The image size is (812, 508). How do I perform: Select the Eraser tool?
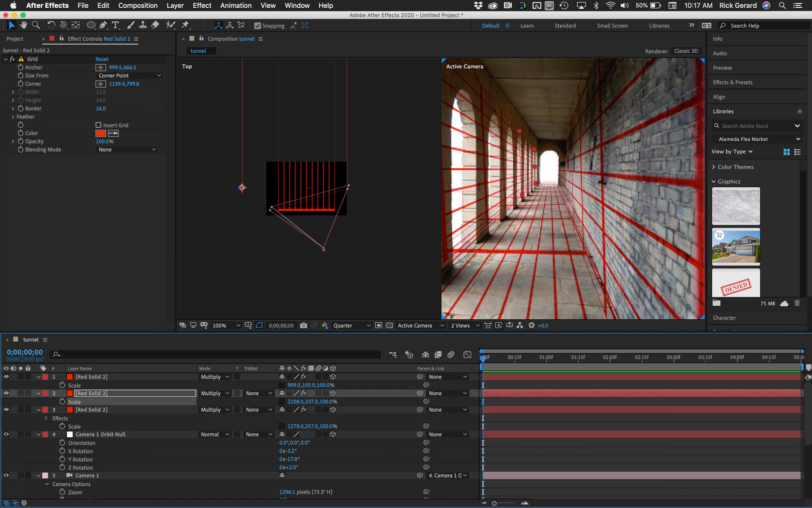pos(155,25)
